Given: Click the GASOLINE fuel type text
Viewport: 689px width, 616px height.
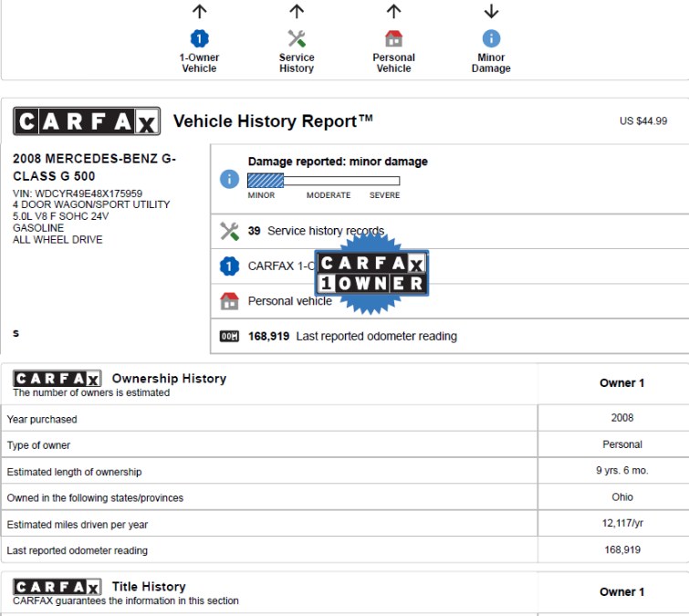Looking at the screenshot, I should coord(38,228).
